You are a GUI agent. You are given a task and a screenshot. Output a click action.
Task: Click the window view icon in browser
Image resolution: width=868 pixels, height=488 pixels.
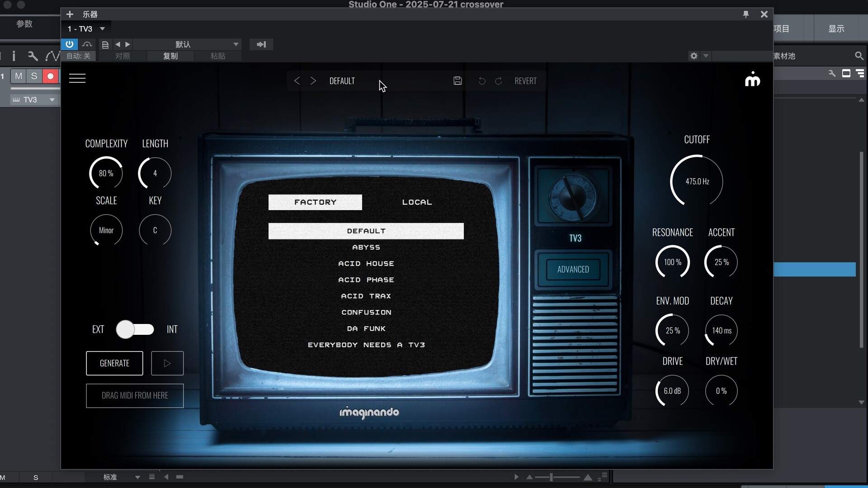[846, 73]
